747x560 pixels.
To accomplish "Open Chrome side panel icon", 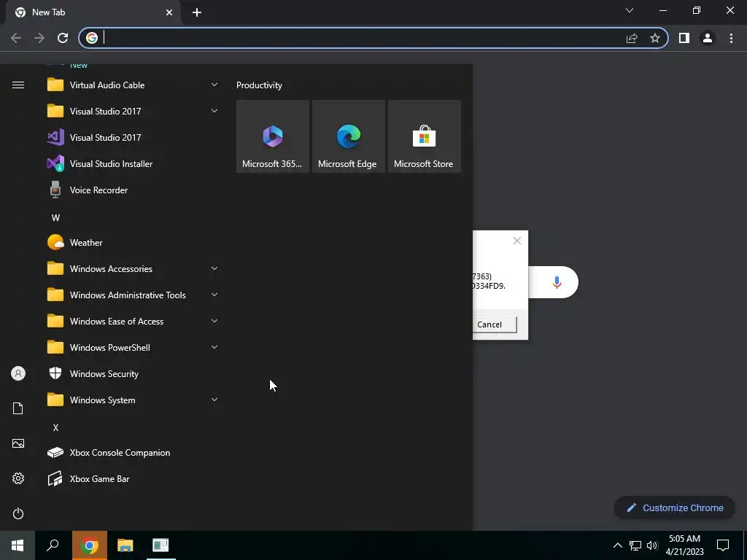I will pyautogui.click(x=684, y=38).
